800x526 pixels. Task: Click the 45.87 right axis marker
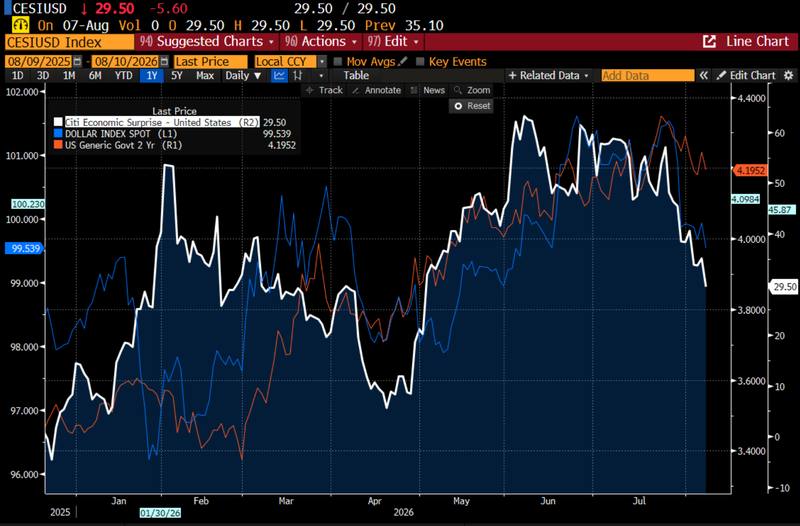[782, 210]
